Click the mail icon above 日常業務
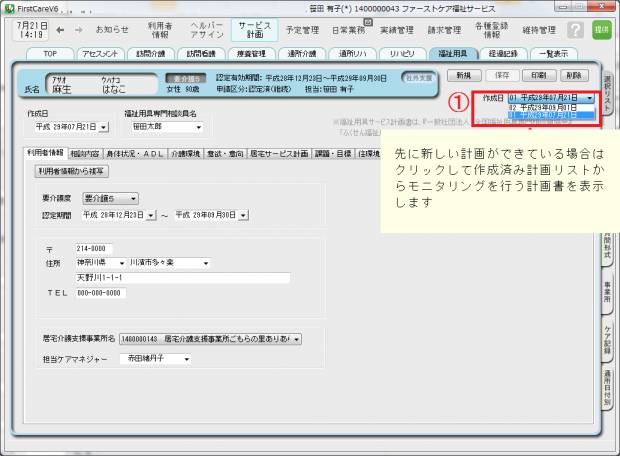The width and height of the screenshot is (620, 456). pos(368,20)
